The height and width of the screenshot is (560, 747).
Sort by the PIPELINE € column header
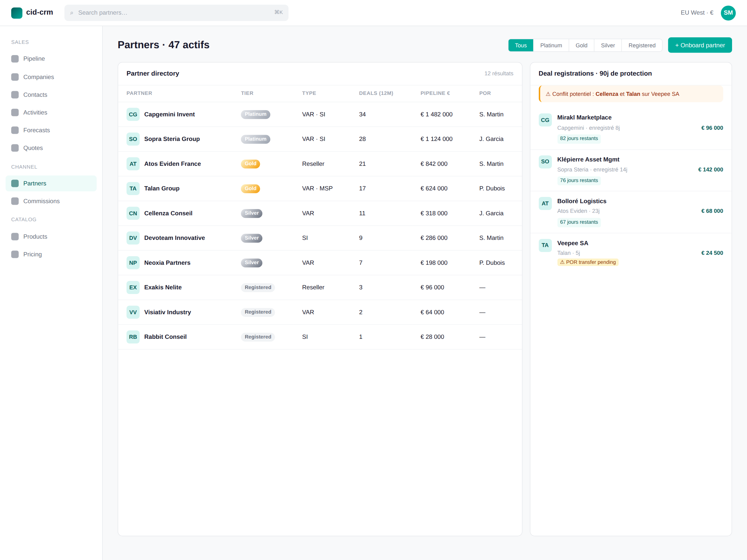click(435, 93)
